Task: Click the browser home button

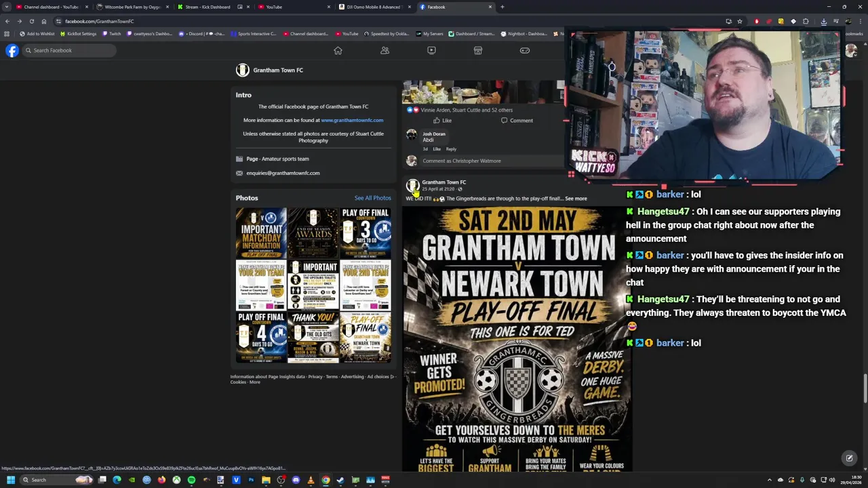Action: pyautogui.click(x=43, y=21)
